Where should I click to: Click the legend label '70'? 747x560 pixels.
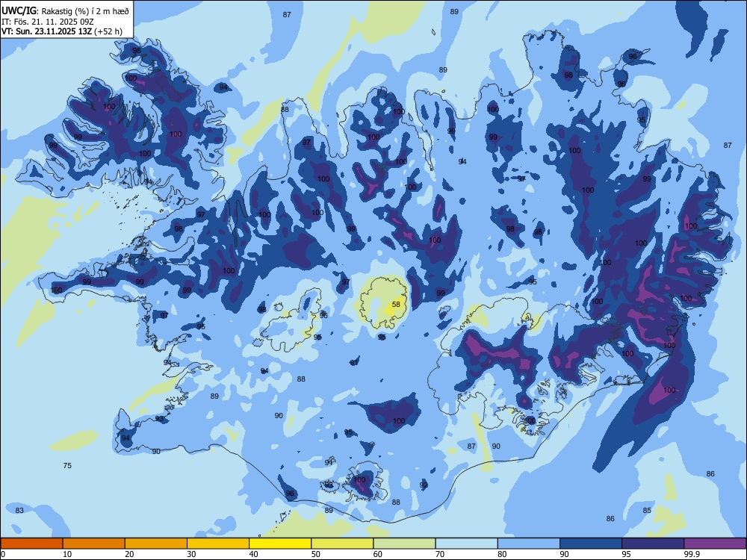click(440, 554)
